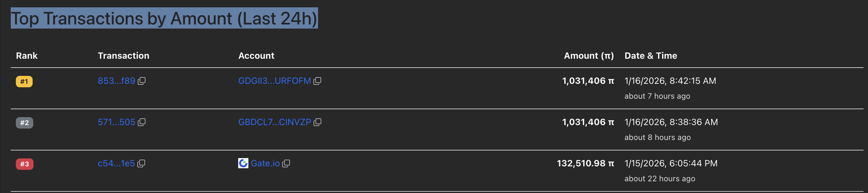This screenshot has width=868, height=193.
Task: Click the #2 rank badge
Action: (x=24, y=123)
